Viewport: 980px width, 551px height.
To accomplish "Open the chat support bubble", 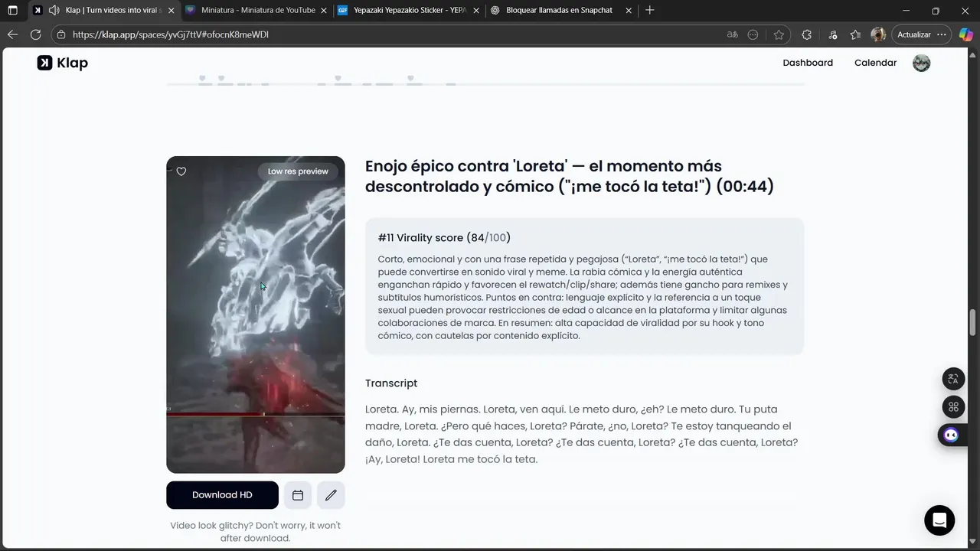I will (939, 520).
